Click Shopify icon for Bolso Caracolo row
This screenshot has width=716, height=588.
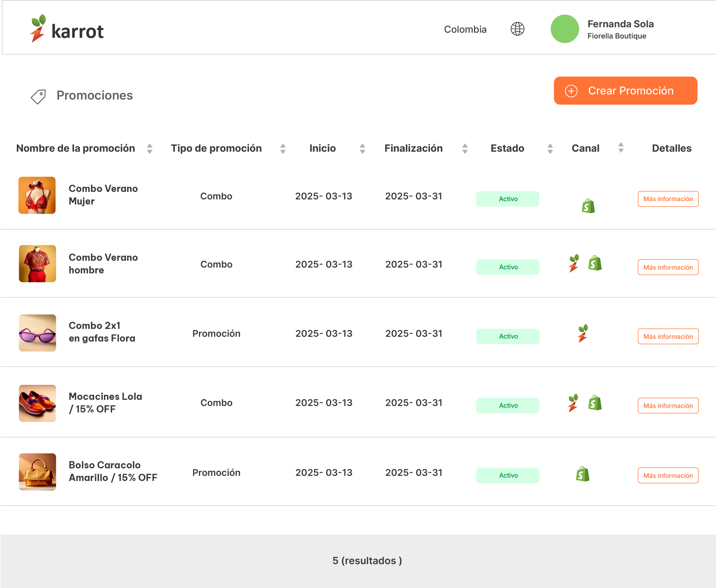tap(583, 474)
